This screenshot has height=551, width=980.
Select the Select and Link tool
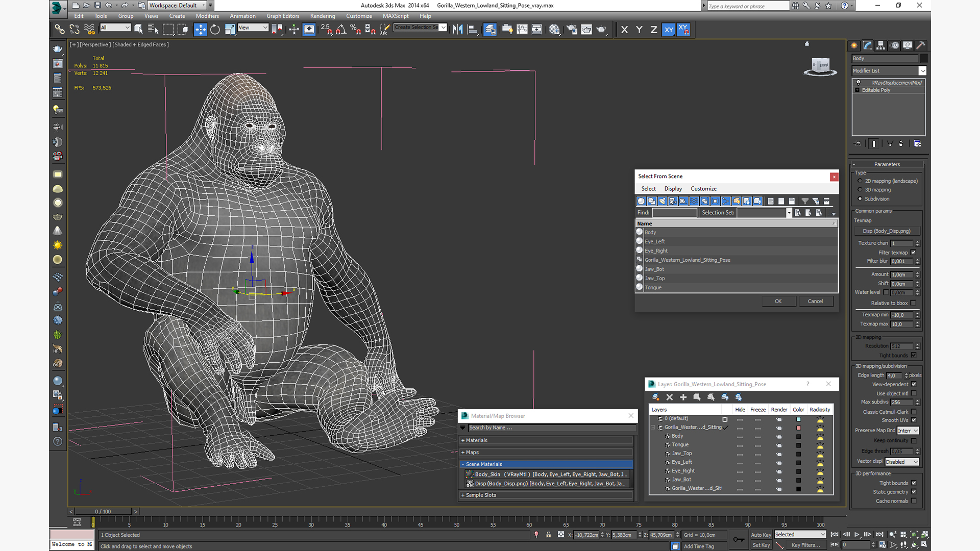click(60, 30)
